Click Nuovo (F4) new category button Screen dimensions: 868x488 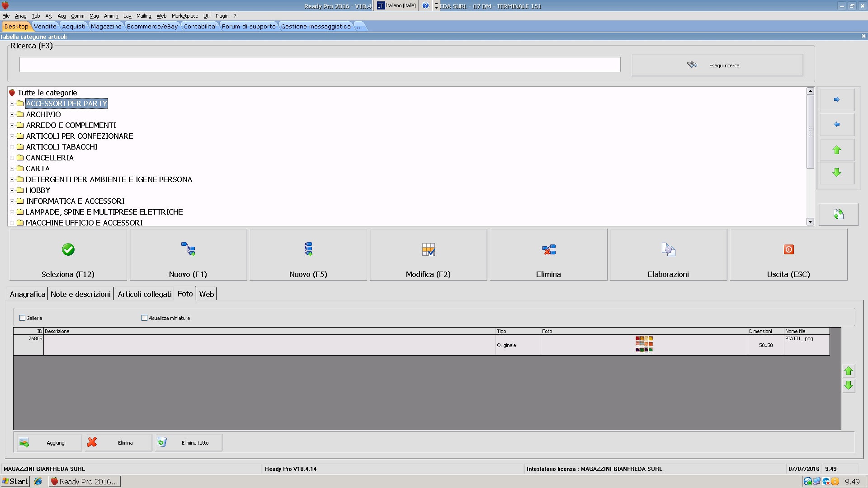(188, 255)
